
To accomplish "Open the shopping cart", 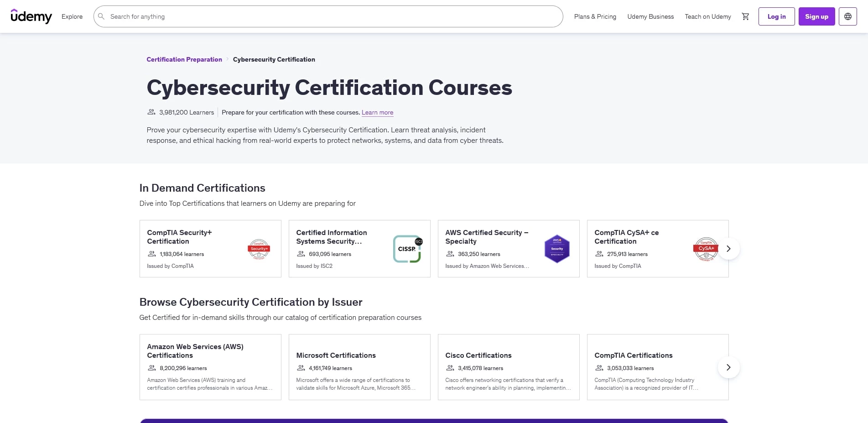I will 745,16.
